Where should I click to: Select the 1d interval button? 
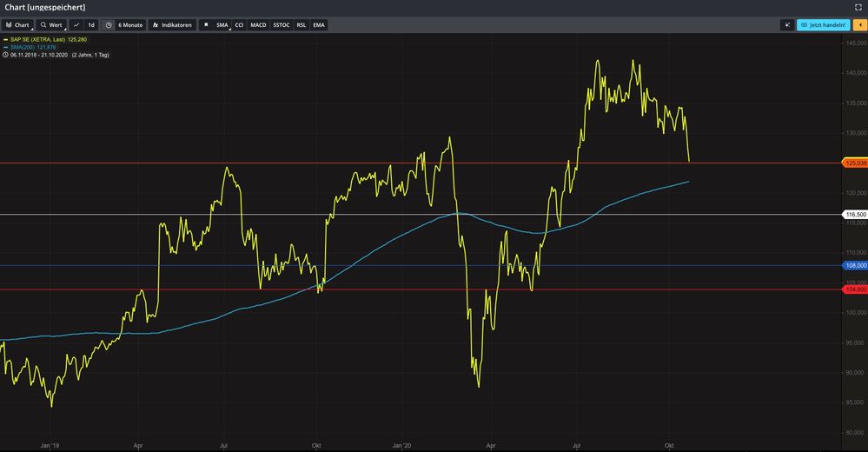click(x=91, y=25)
